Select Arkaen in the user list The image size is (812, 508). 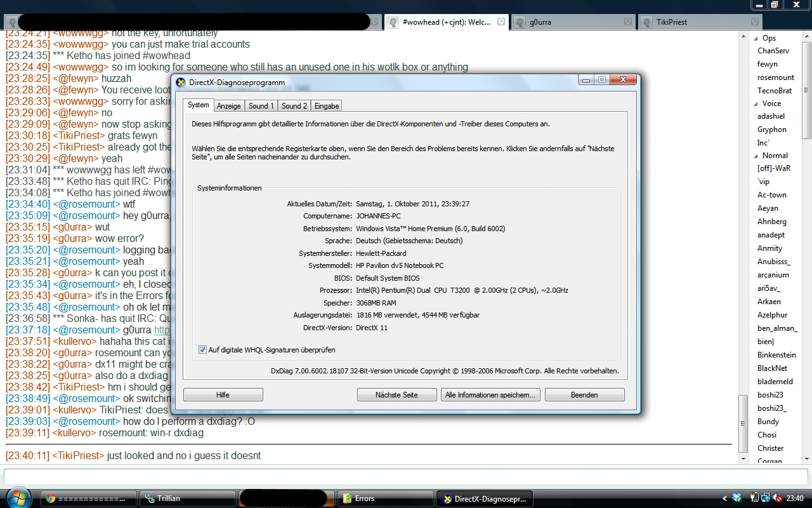point(769,302)
